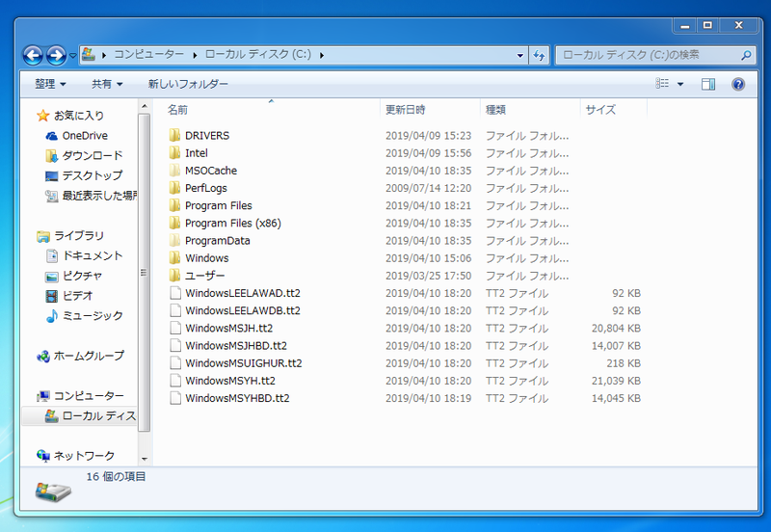
Task: Select the Intel folder icon
Action: (174, 153)
